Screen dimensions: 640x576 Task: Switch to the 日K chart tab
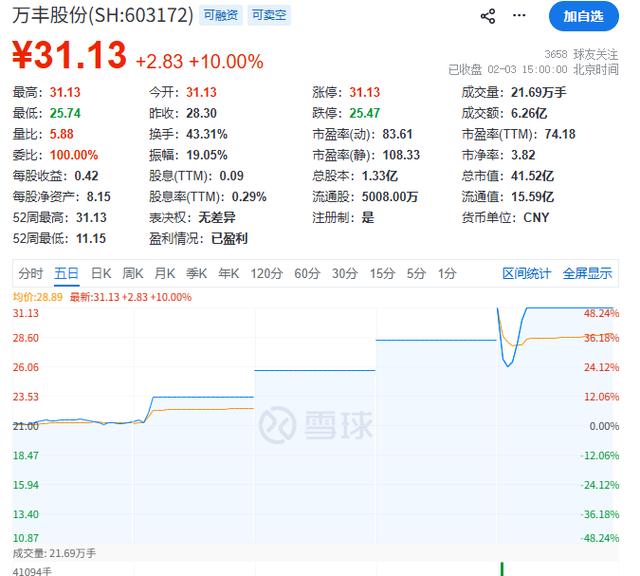coord(101,273)
